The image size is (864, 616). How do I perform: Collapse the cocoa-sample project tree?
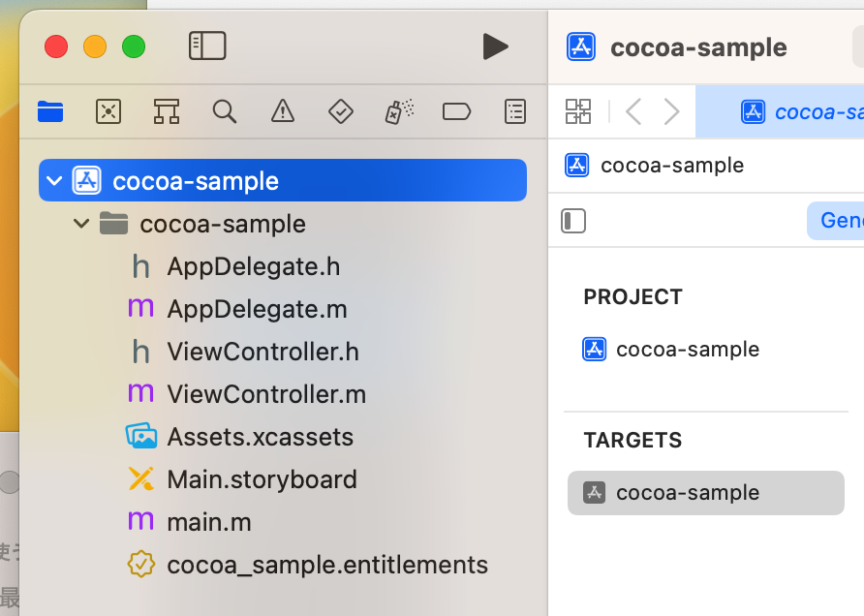point(54,179)
